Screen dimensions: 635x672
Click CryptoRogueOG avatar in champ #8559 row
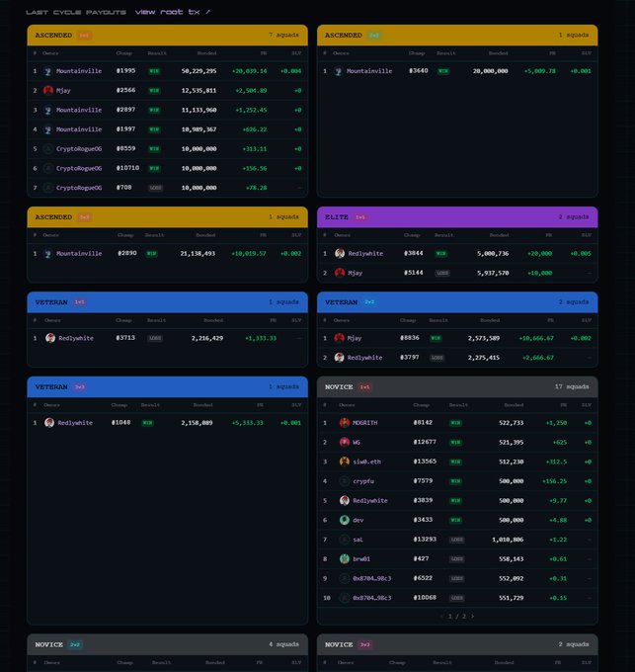pyautogui.click(x=48, y=148)
